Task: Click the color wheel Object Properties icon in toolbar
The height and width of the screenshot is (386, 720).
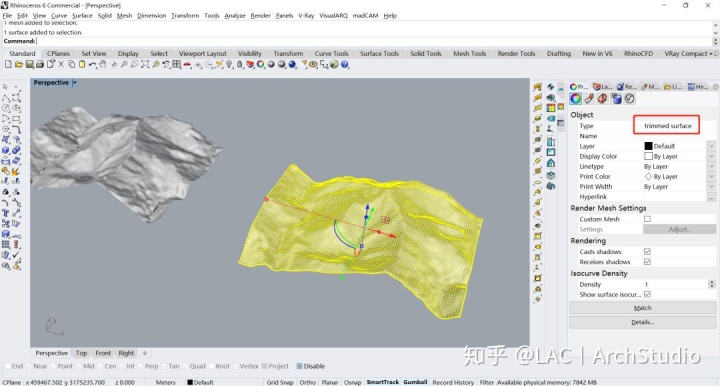Action: coord(261,64)
